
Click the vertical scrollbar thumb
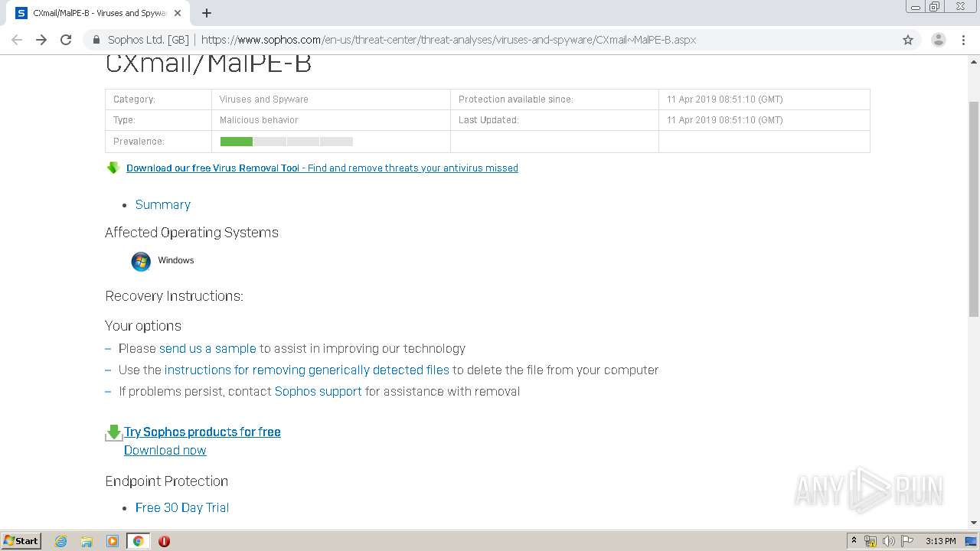coord(974,208)
